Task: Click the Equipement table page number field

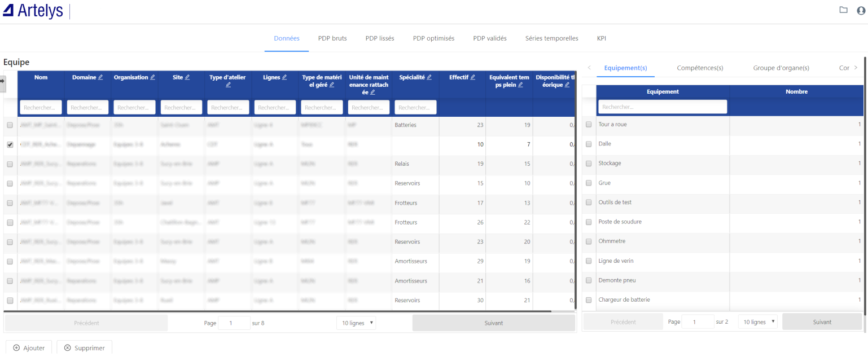Action: click(698, 322)
